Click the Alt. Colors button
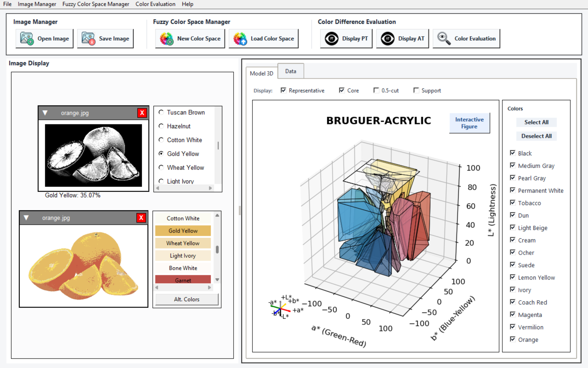 point(187,299)
